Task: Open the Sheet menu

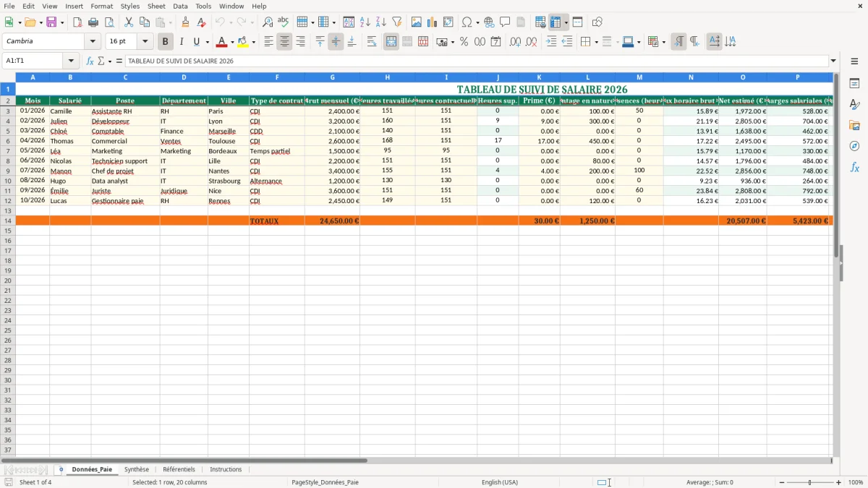Action: (156, 6)
